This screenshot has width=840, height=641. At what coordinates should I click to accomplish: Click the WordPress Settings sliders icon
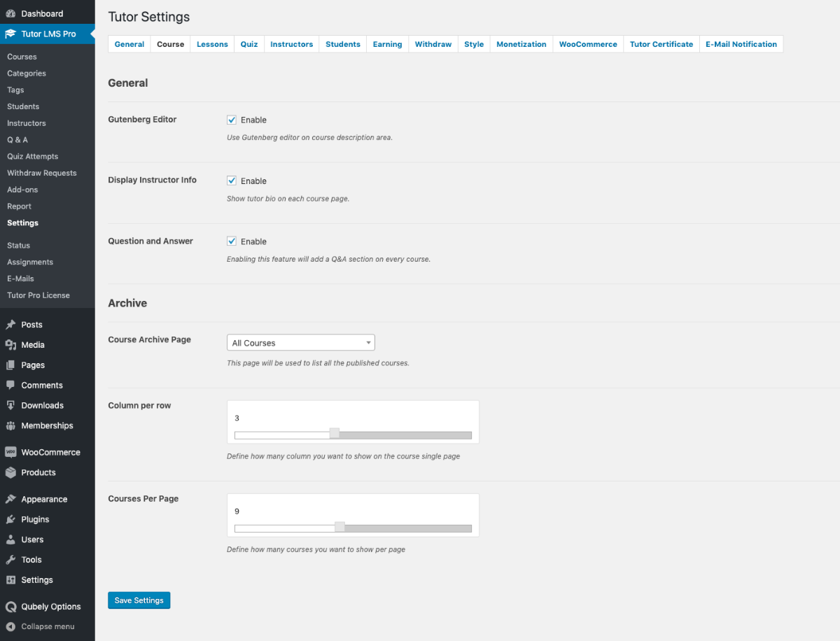(10, 580)
